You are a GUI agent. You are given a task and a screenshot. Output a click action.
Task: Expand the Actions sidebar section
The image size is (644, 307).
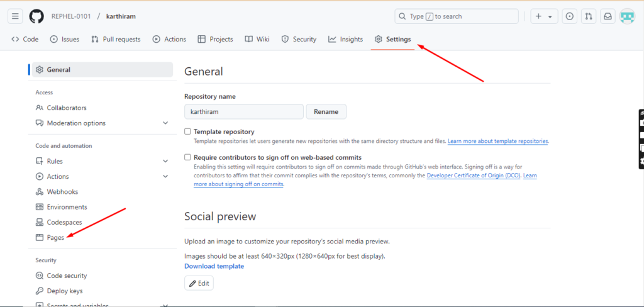165,177
